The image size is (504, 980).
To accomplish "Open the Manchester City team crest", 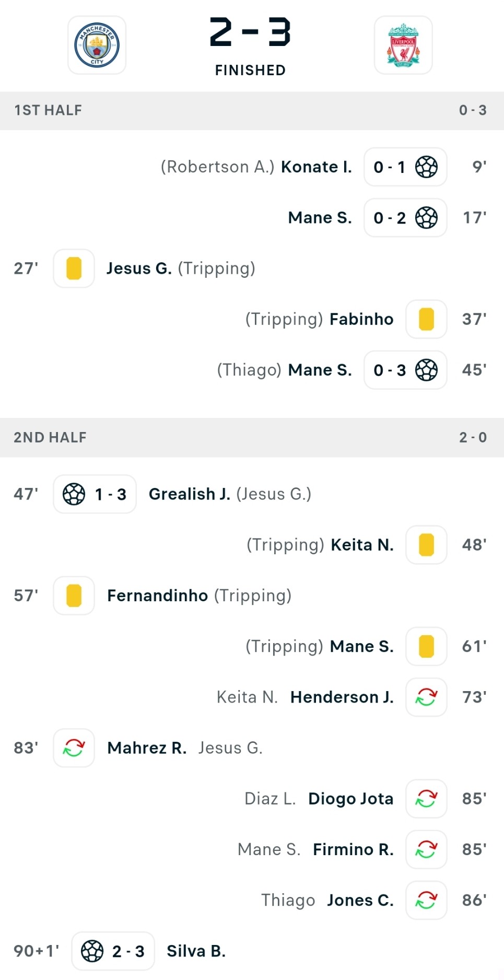I will point(97,45).
